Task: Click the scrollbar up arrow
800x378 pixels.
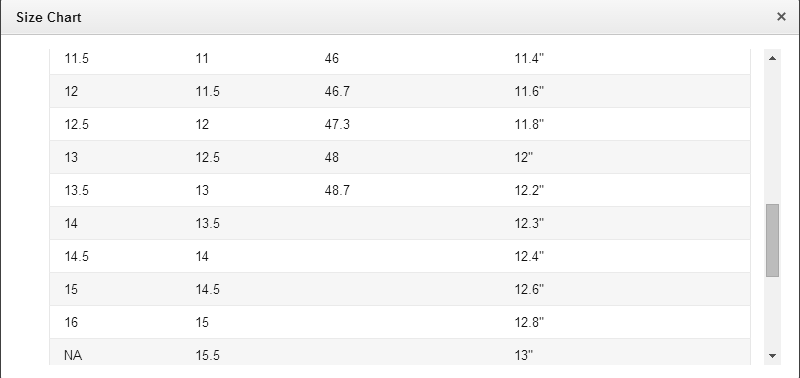Action: point(772,58)
